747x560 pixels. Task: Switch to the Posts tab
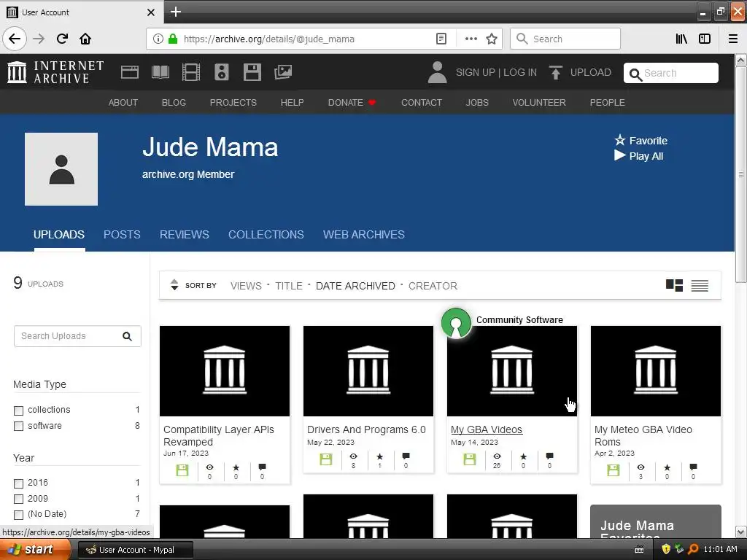(122, 234)
